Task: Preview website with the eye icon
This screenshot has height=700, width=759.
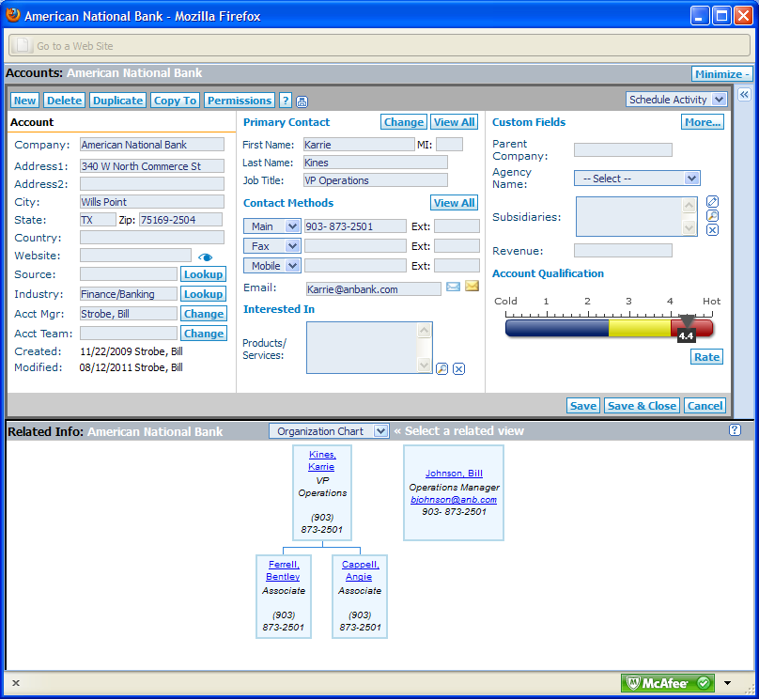Action: pos(205,257)
